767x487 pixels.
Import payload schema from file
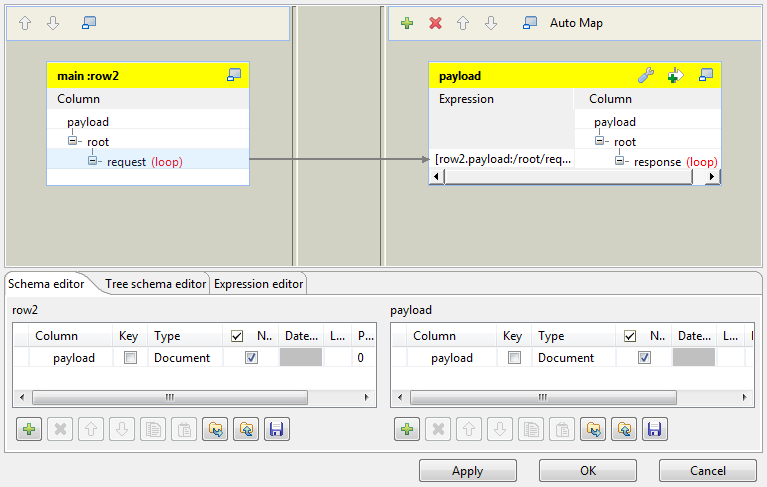pyautogui.click(x=593, y=430)
